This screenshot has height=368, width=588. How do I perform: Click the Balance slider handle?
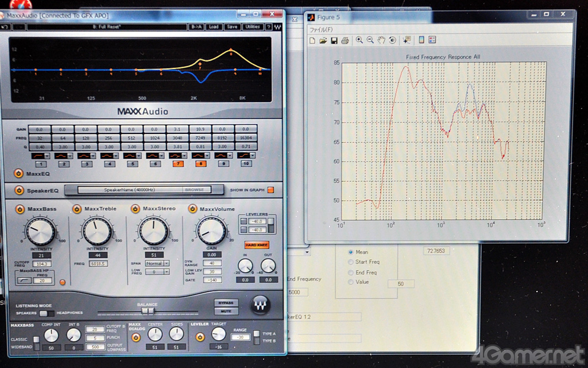tap(148, 311)
